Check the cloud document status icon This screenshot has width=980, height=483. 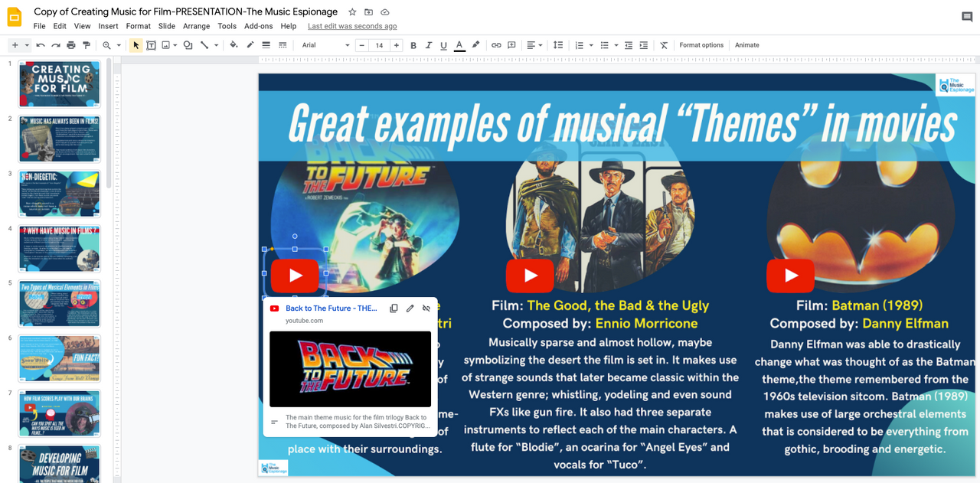(x=384, y=12)
